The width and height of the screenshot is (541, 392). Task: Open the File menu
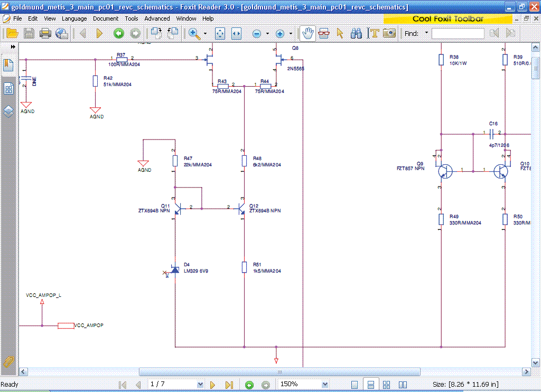[x=17, y=18]
